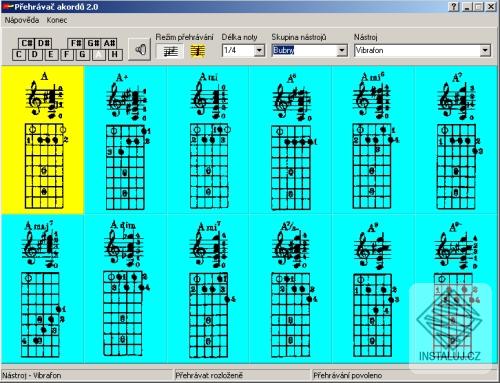Play the A maj7 chord diagram
Screen dimensions: 500x383
[43, 289]
